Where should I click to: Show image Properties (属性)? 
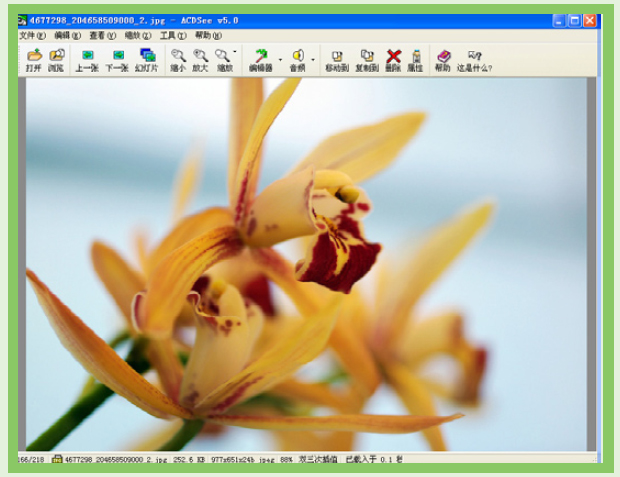tap(415, 59)
